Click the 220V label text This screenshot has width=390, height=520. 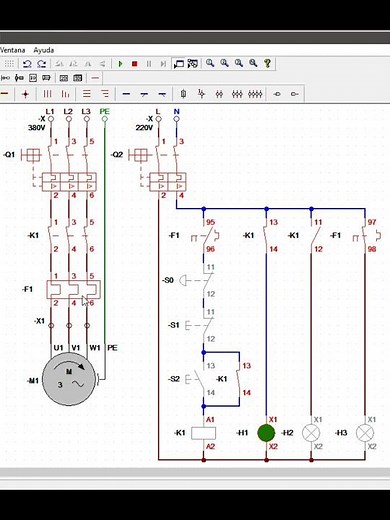tap(144, 128)
